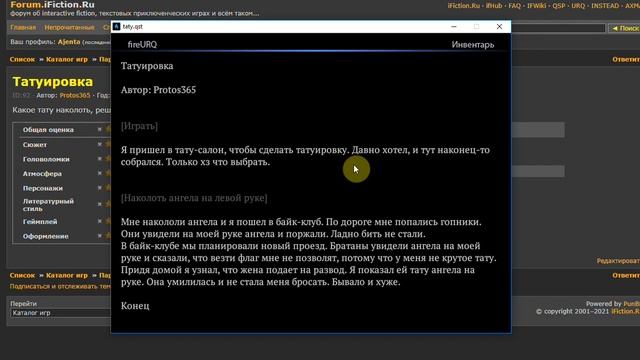
Task: Open the Protos365 author link on forum page
Action: point(75,95)
